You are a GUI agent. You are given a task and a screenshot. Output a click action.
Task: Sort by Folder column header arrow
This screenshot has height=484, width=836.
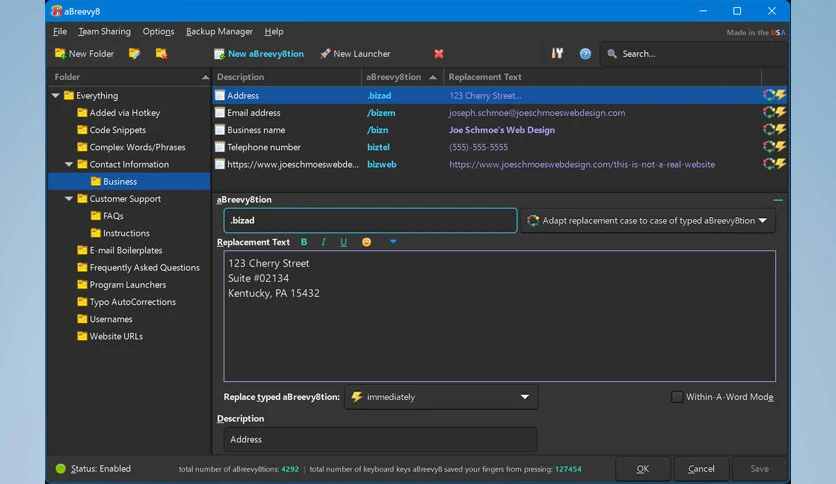[205, 77]
